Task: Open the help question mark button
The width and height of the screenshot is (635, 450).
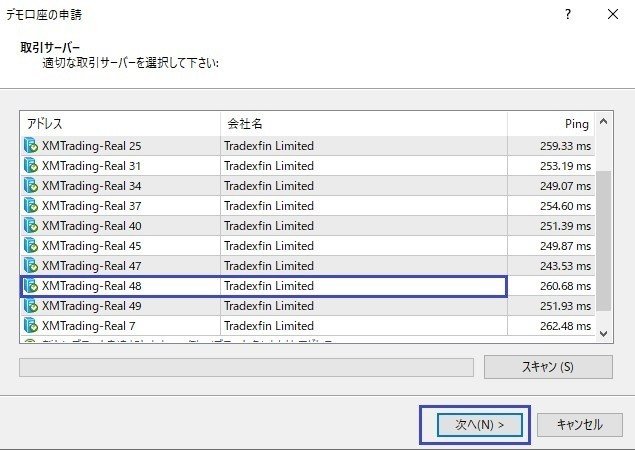Action: [568, 15]
